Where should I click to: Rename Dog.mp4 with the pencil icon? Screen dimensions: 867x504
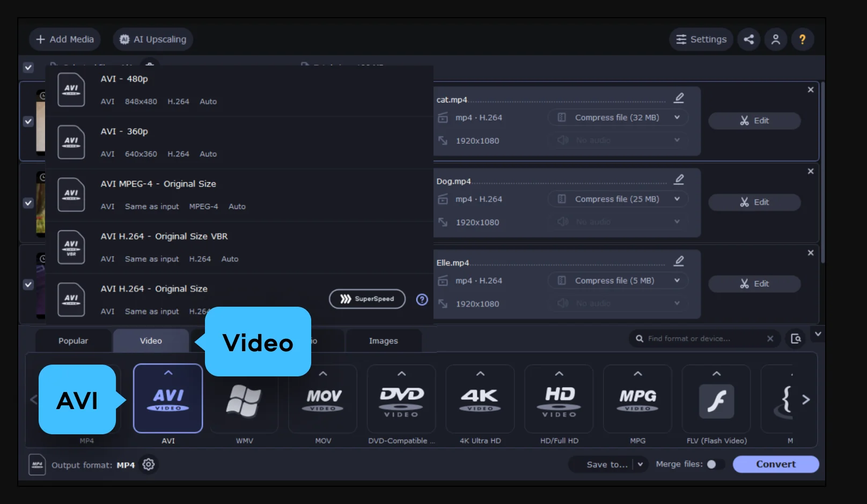point(679,179)
